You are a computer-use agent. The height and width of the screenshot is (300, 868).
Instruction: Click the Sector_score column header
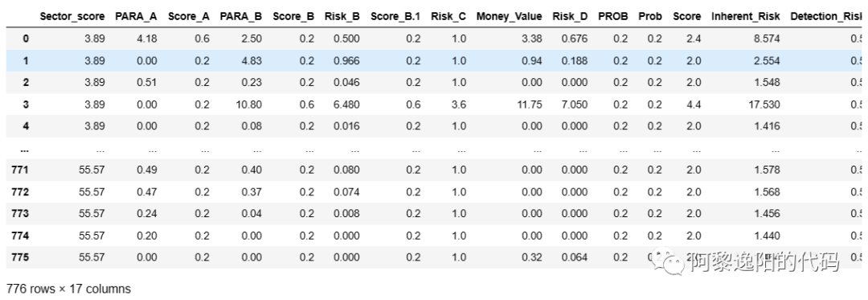(x=72, y=17)
